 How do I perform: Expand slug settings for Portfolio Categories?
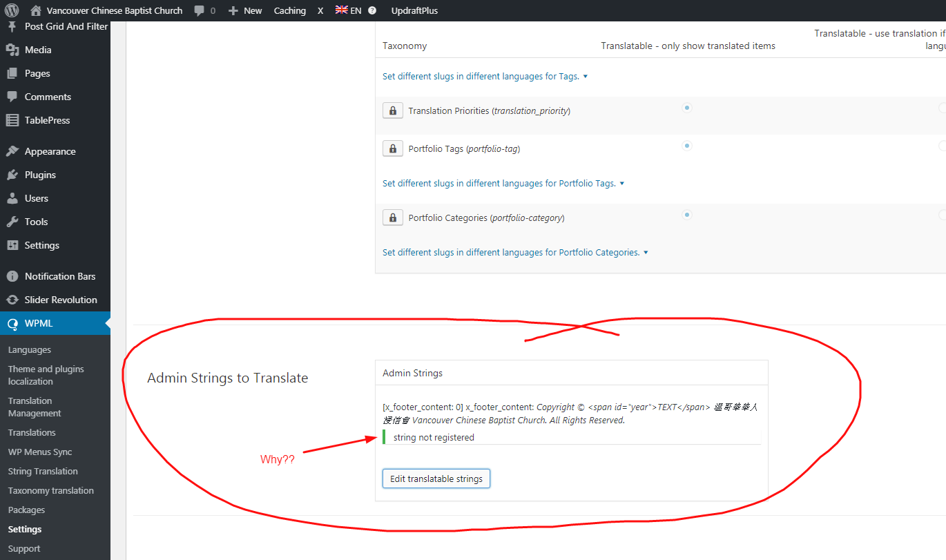pyautogui.click(x=515, y=253)
